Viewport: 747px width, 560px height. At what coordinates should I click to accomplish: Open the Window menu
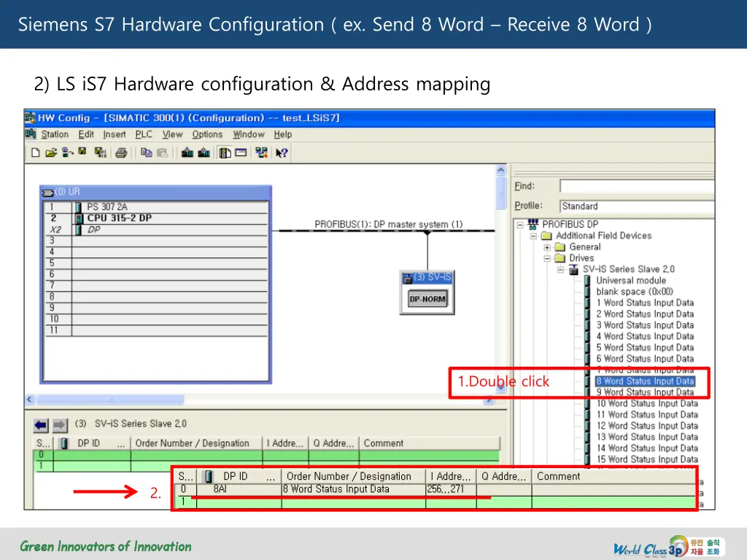[x=248, y=134]
